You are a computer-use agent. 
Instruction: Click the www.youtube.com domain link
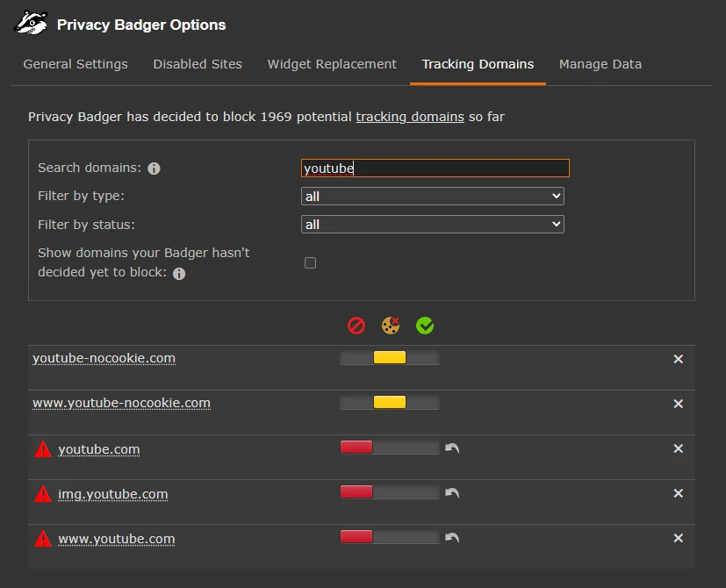tap(116, 539)
